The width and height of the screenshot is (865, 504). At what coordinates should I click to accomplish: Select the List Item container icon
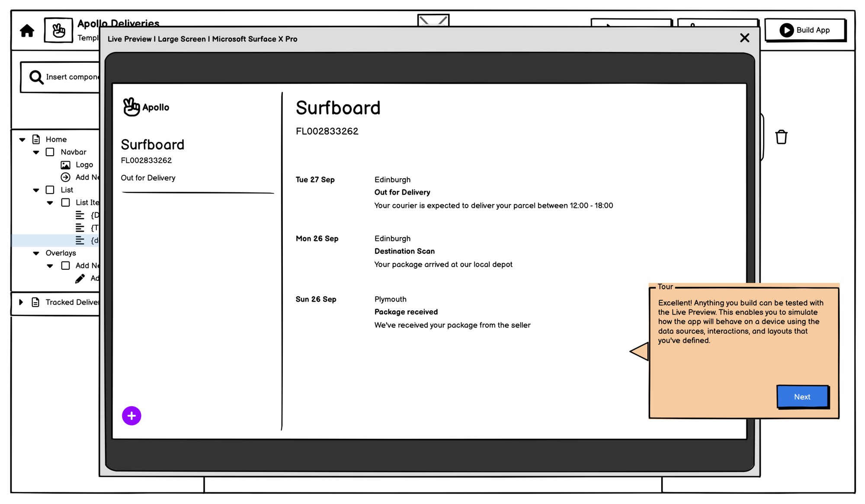(x=65, y=202)
